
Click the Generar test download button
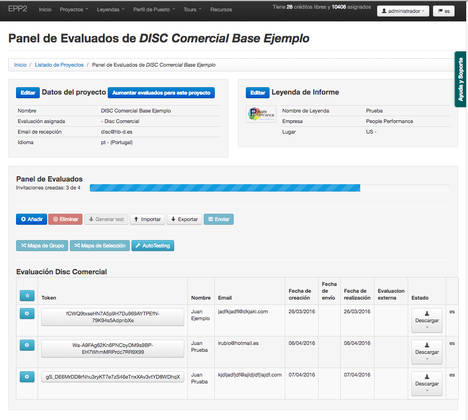tap(106, 219)
